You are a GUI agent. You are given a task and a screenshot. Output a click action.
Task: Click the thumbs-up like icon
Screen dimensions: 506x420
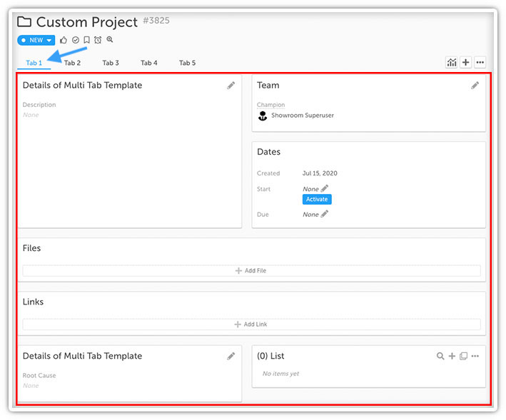[x=64, y=41]
